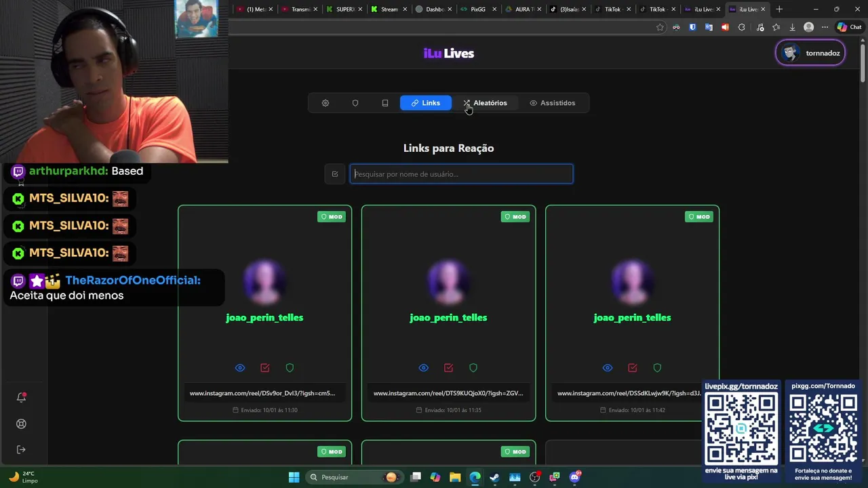Click the taskbar Pesquisar search box
The height and width of the screenshot is (488, 868).
coord(353,477)
